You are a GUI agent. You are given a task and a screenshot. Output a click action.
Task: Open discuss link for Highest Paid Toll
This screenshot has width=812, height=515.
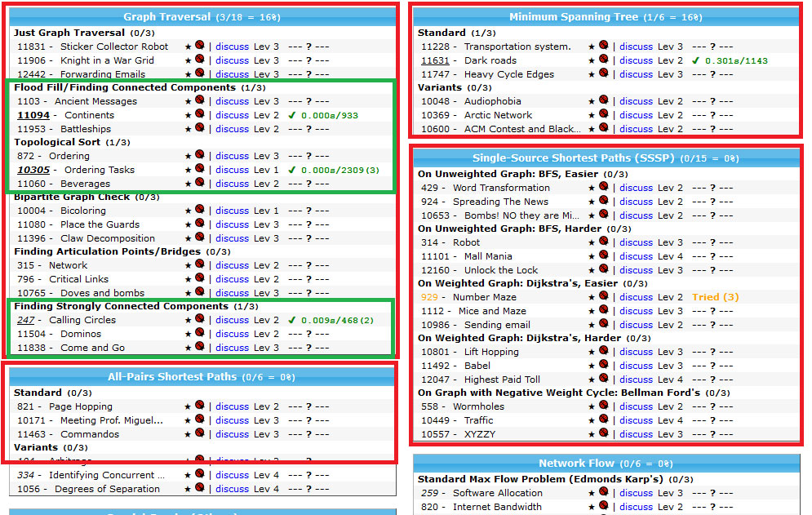[636, 380]
